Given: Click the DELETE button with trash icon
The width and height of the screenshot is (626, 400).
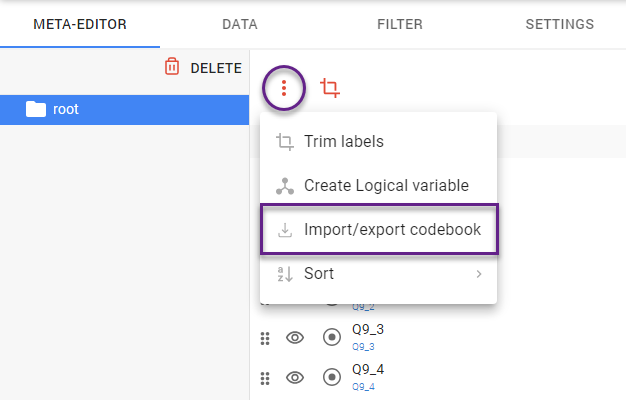Looking at the screenshot, I should (203, 68).
